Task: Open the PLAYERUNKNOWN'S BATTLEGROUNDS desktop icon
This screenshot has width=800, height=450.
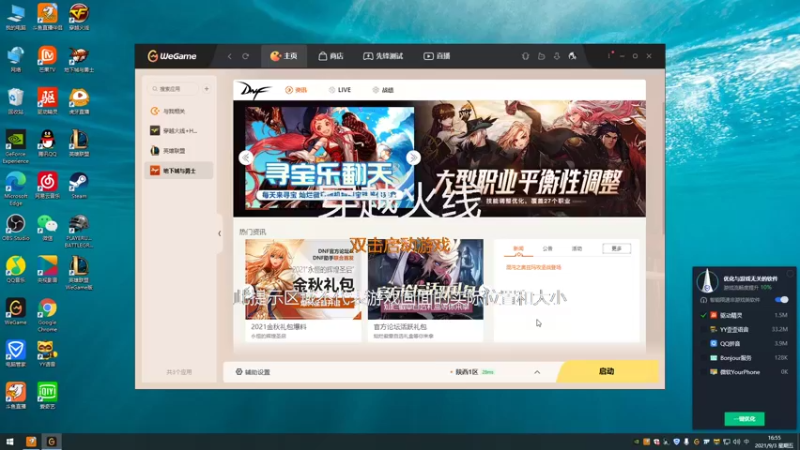Action: 79,231
